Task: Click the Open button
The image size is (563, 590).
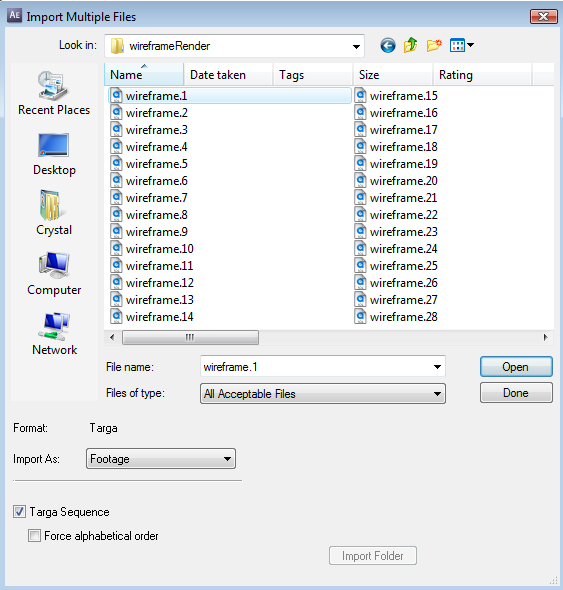Action: tap(516, 366)
